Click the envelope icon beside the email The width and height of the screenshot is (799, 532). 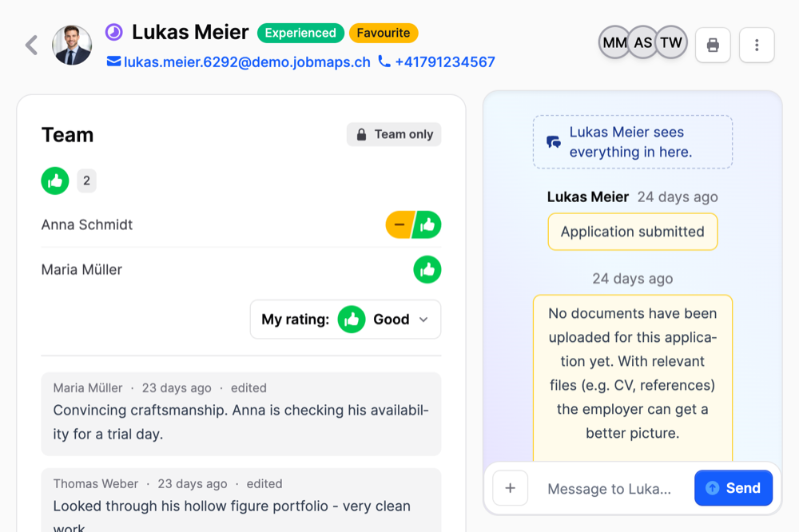(x=113, y=62)
